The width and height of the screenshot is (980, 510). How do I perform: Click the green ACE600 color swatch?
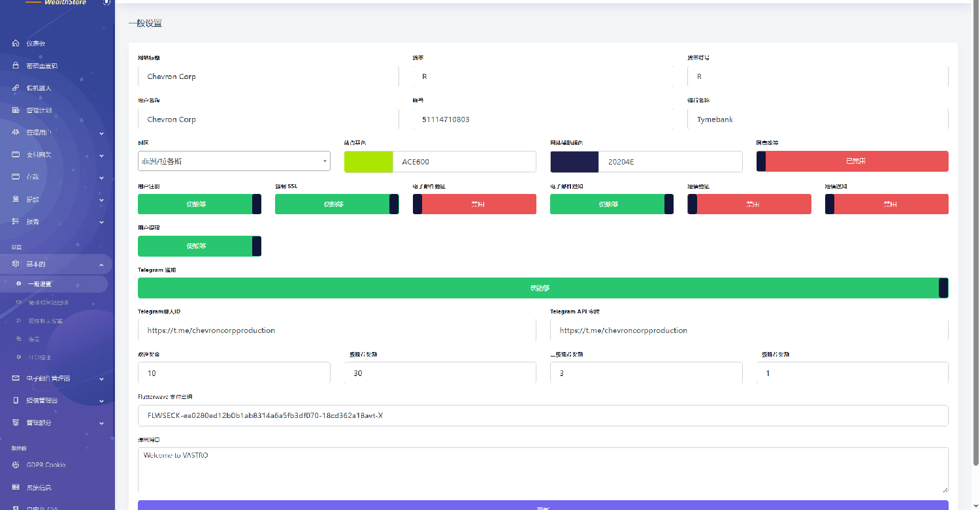click(x=368, y=161)
